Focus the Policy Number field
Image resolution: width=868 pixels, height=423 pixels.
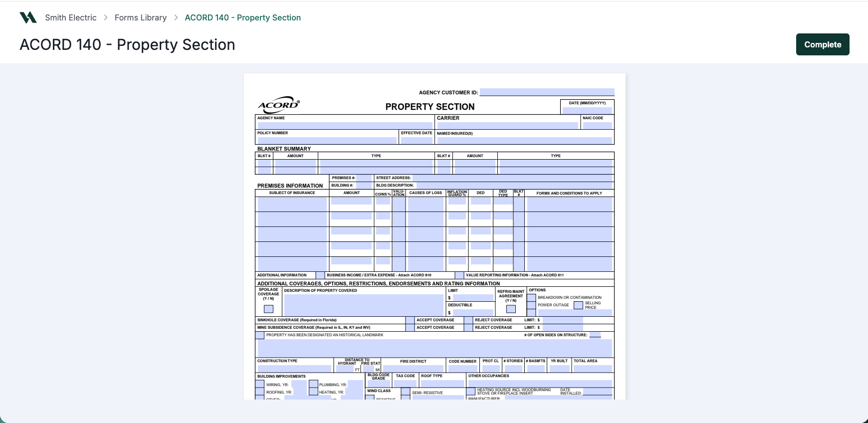327,141
